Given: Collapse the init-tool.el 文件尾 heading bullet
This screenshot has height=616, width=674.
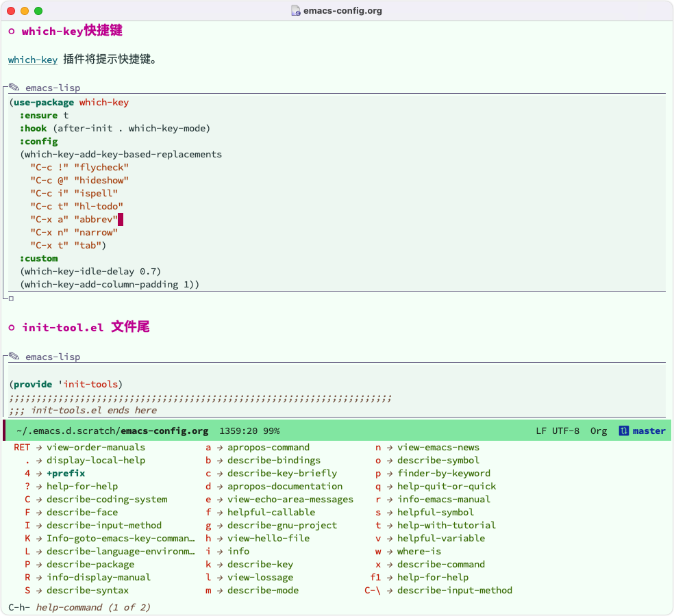Looking at the screenshot, I should click(12, 328).
